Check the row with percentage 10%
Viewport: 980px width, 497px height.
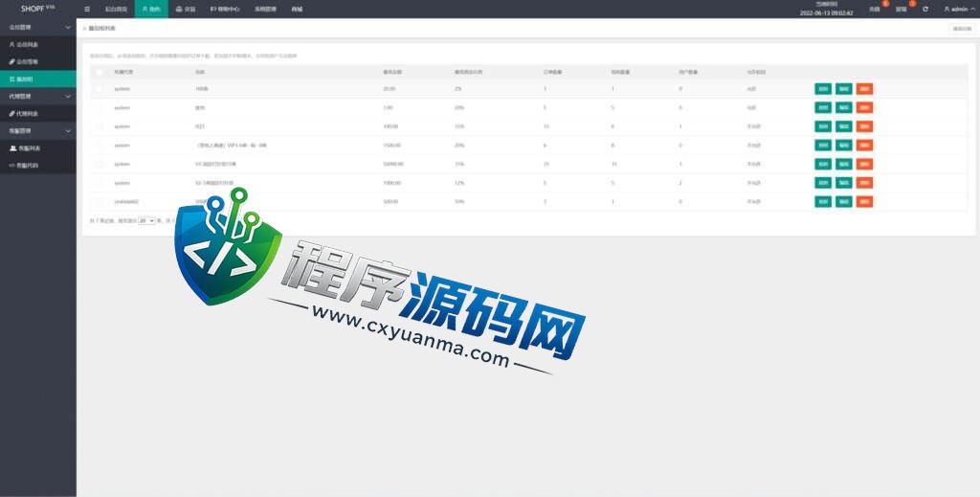99,201
